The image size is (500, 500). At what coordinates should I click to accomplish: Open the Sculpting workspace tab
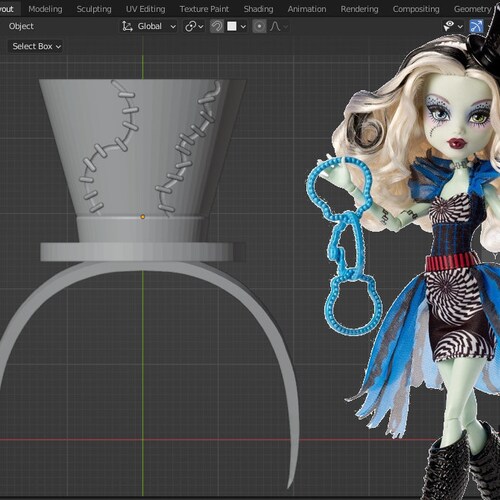(94, 9)
